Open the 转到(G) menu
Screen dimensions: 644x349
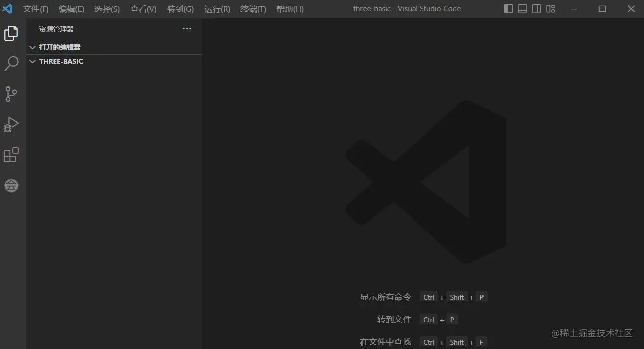[180, 9]
